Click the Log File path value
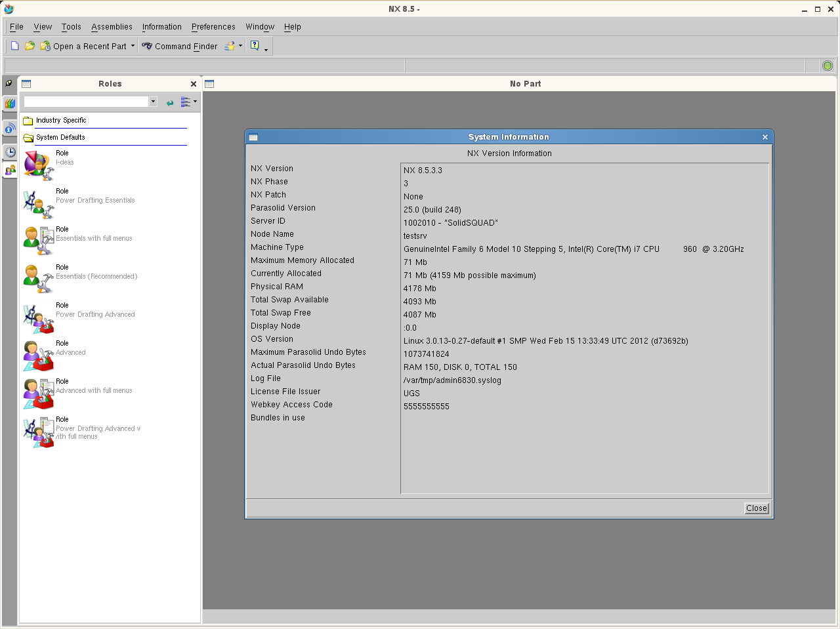This screenshot has height=629, width=840. click(x=452, y=380)
